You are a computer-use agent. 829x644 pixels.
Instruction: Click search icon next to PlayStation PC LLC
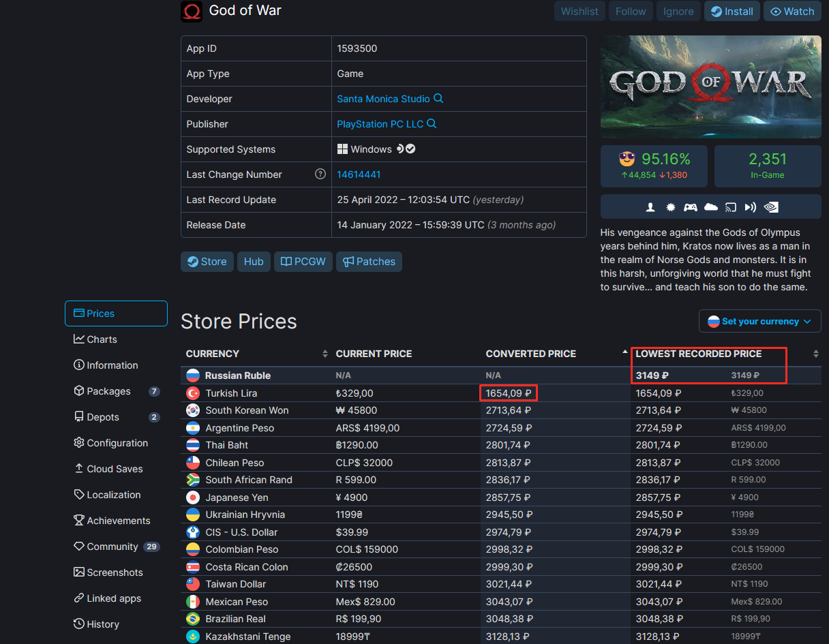point(432,124)
